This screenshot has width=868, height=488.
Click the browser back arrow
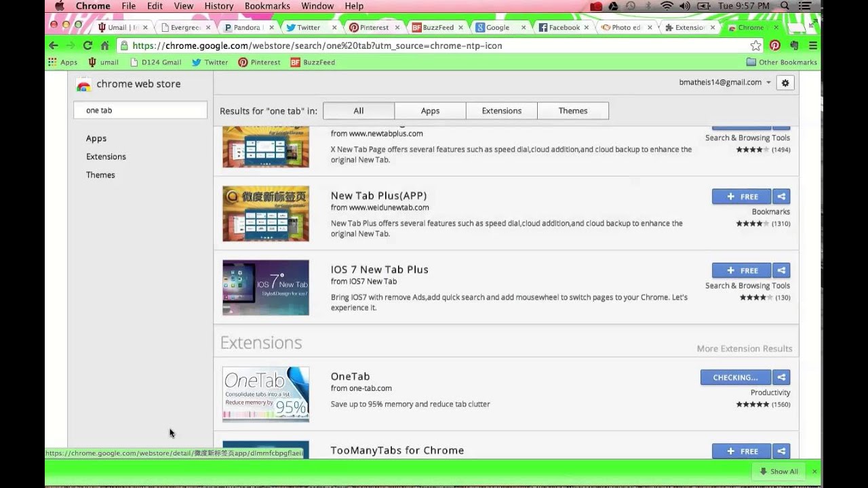pyautogui.click(x=54, y=45)
